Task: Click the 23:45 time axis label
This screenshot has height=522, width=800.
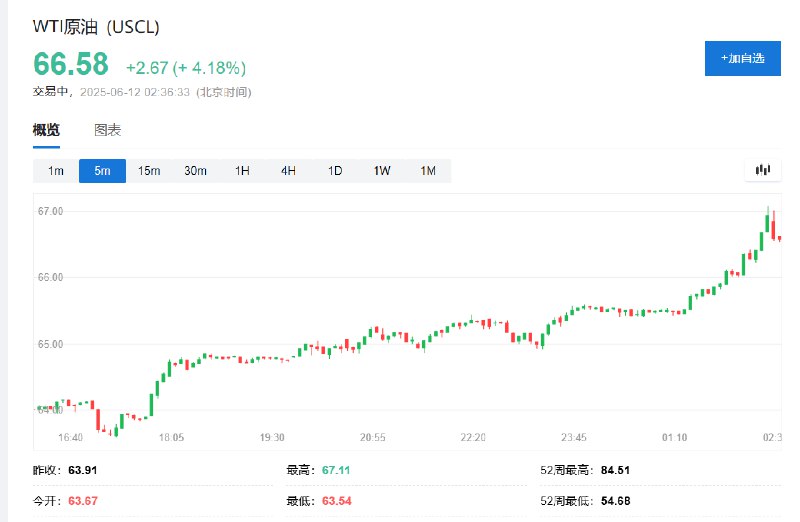Action: (x=574, y=438)
